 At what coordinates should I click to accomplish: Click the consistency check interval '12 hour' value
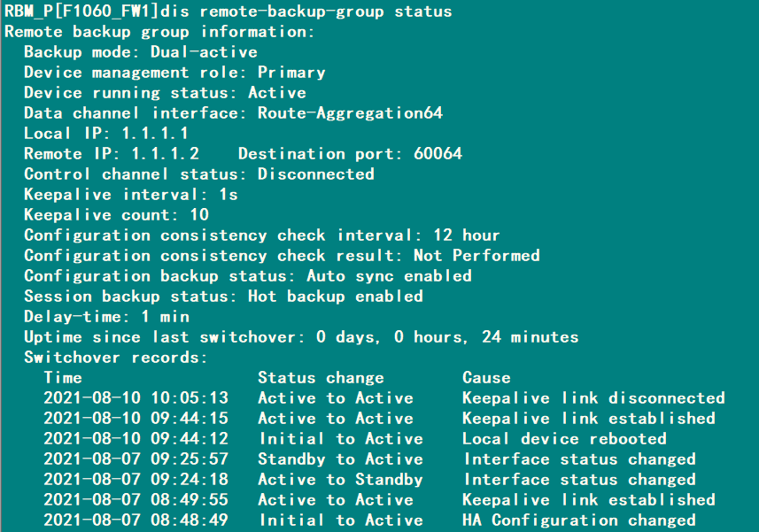[467, 235]
